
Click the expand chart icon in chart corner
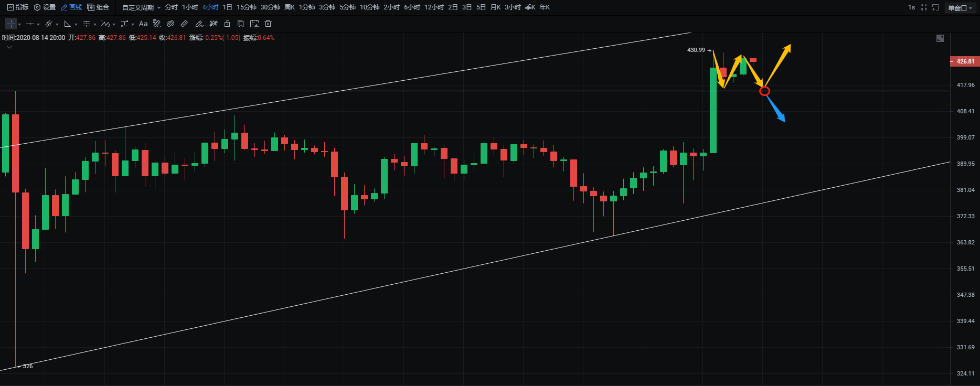point(940,38)
